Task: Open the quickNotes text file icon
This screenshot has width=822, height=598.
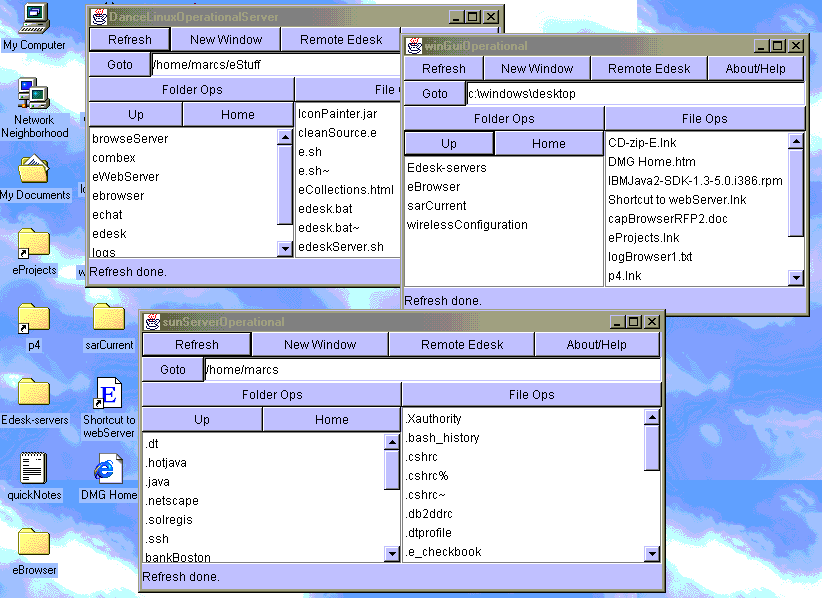Action: (x=34, y=468)
